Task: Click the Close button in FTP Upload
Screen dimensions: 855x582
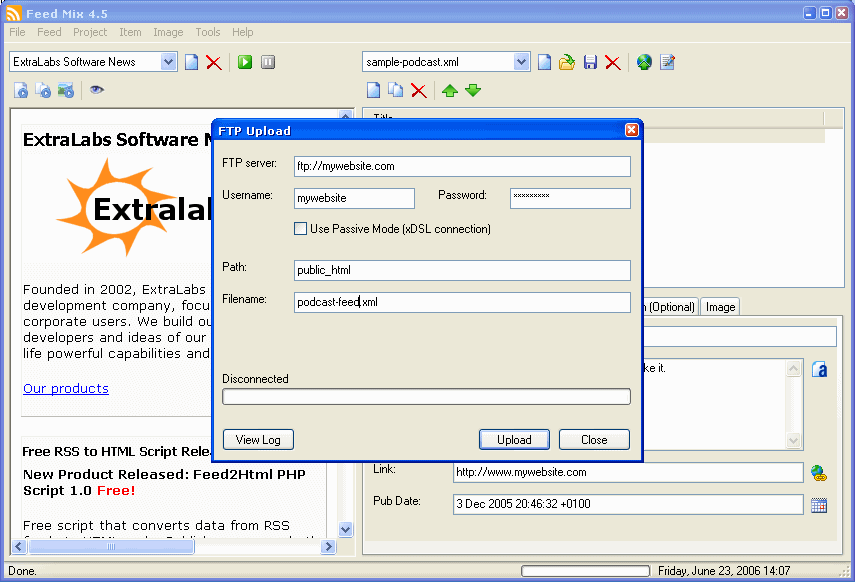Action: [x=594, y=440]
